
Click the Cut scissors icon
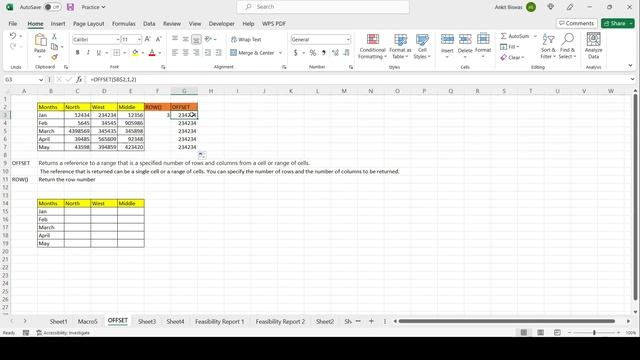click(x=54, y=37)
